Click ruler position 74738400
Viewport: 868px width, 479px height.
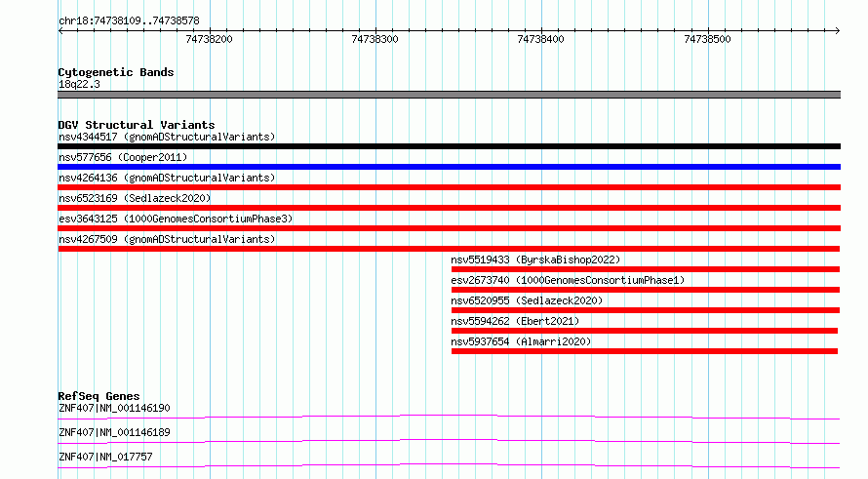(x=541, y=39)
